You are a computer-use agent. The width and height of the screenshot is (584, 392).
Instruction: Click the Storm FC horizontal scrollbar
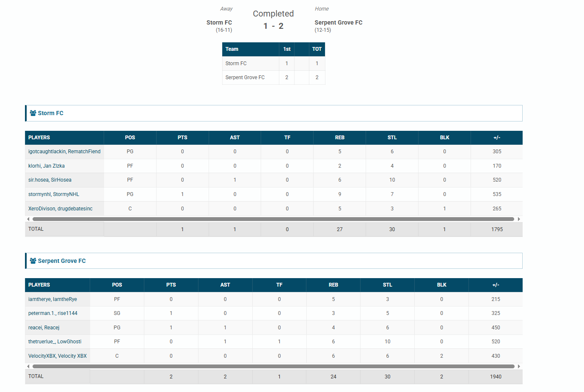pyautogui.click(x=273, y=219)
